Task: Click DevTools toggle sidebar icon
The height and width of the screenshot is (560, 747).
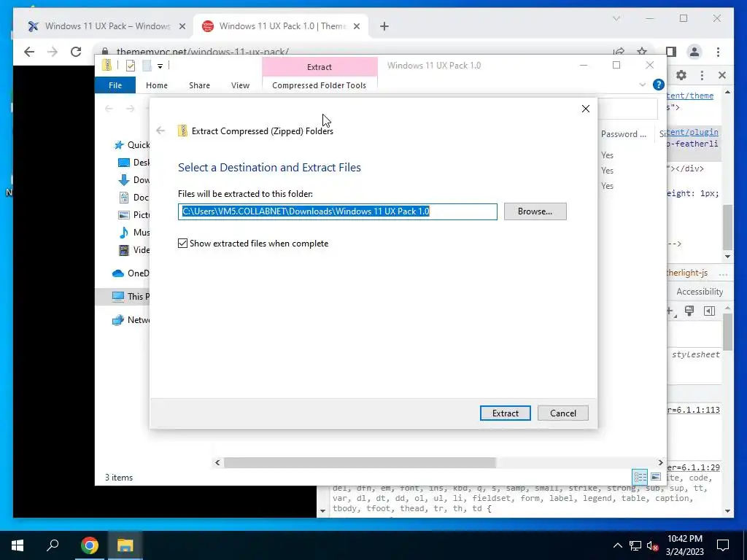Action: pos(709,311)
